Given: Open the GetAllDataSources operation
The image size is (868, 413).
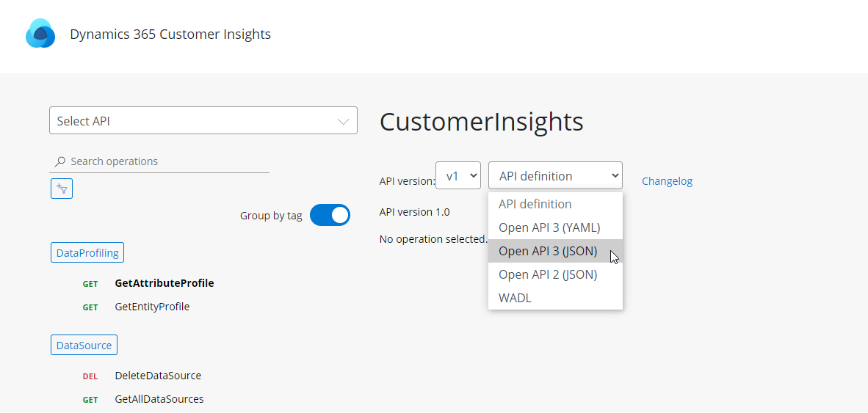Looking at the screenshot, I should (x=159, y=399).
